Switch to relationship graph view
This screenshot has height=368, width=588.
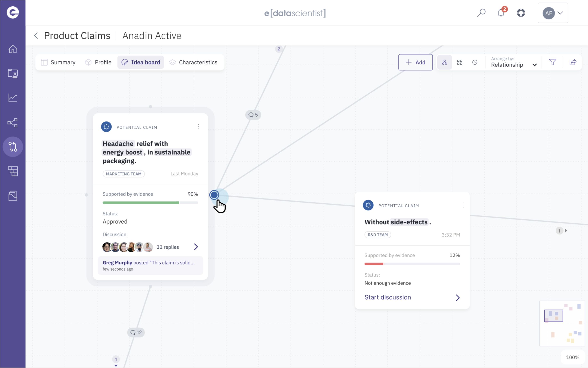tap(445, 62)
